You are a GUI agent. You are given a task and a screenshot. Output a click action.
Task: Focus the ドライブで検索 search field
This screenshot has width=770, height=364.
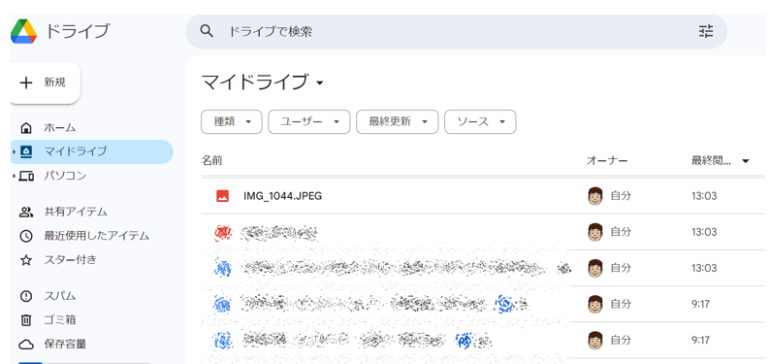click(x=456, y=31)
